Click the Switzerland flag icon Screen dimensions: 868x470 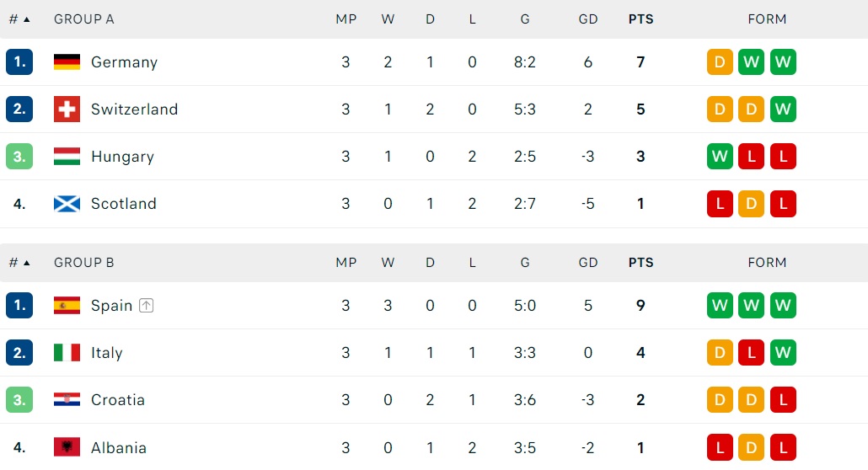(67, 109)
